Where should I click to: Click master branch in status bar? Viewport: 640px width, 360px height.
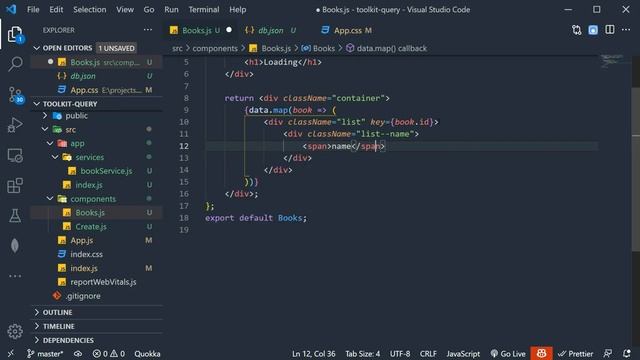[45, 354]
